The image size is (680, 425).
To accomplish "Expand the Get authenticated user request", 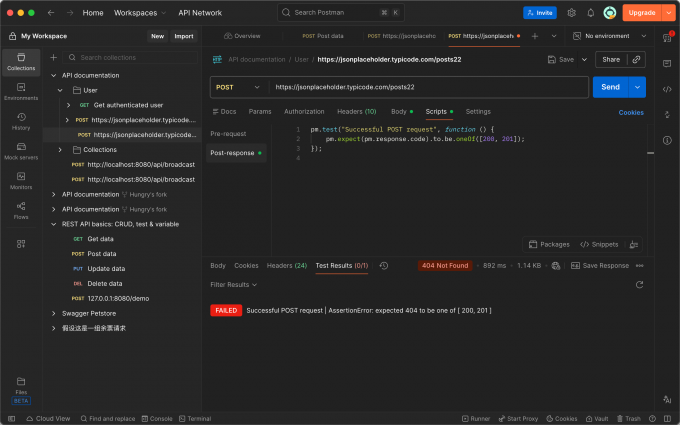I will tap(69, 105).
